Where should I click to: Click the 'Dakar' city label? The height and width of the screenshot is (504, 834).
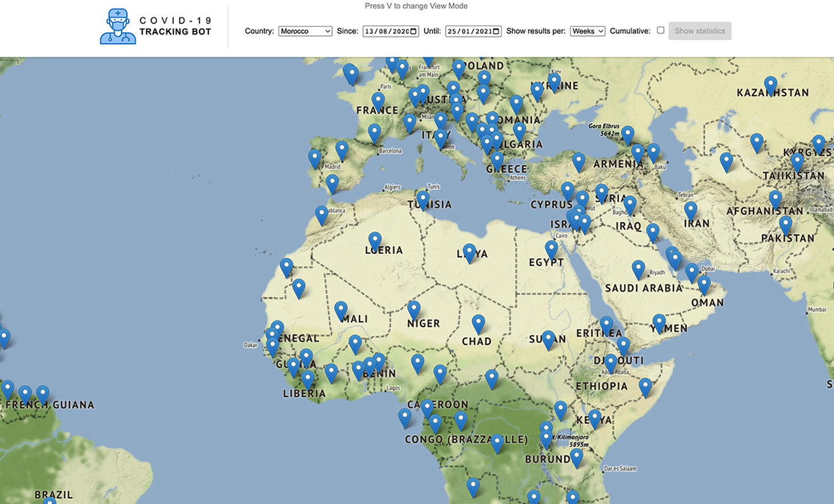(x=251, y=345)
